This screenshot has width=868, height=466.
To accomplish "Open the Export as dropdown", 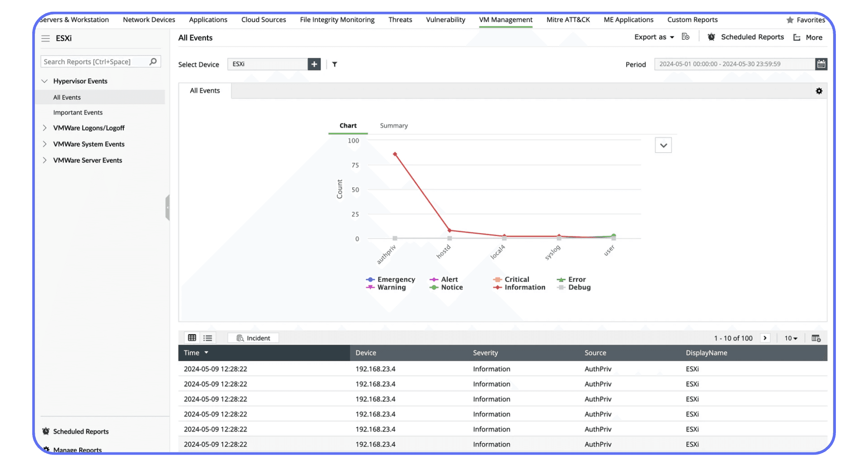I will (654, 37).
